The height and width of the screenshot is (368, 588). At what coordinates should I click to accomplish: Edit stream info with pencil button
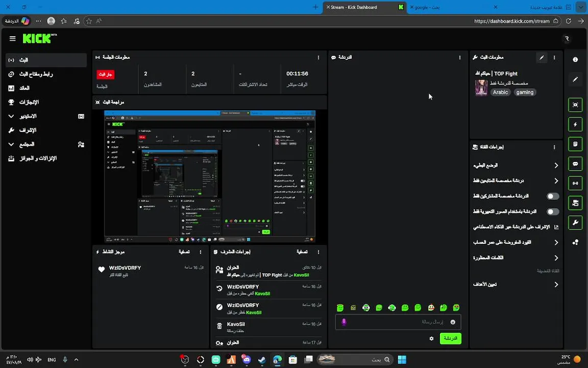[x=542, y=57]
